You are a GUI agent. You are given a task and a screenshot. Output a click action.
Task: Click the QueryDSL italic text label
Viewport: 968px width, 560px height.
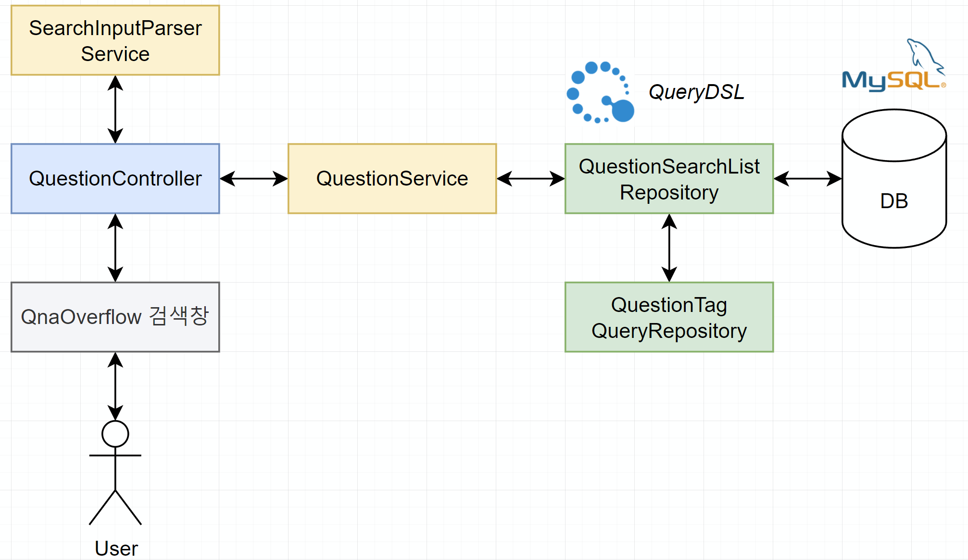pos(696,92)
